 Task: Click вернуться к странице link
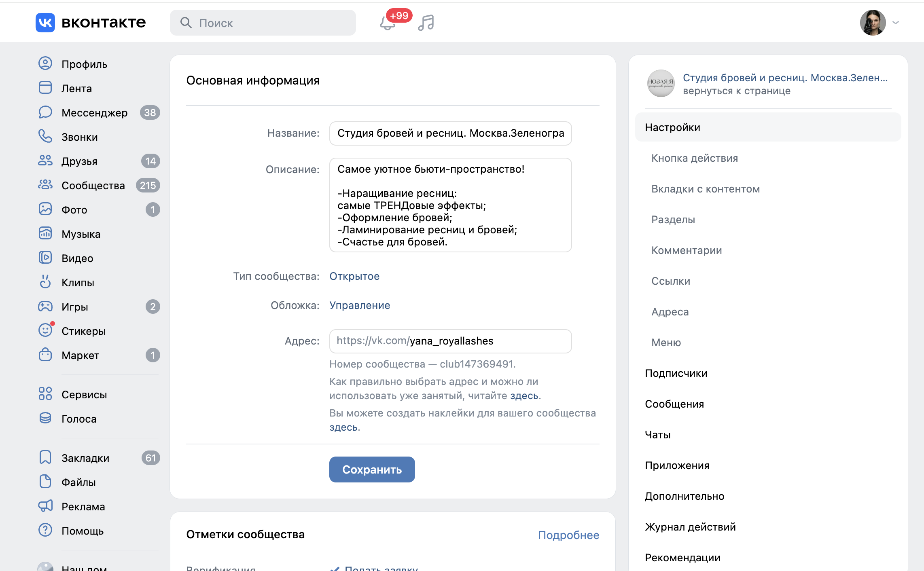coord(736,91)
